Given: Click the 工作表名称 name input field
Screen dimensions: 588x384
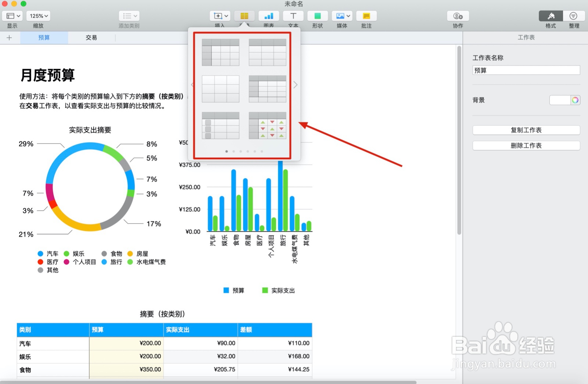Looking at the screenshot, I should (x=526, y=70).
